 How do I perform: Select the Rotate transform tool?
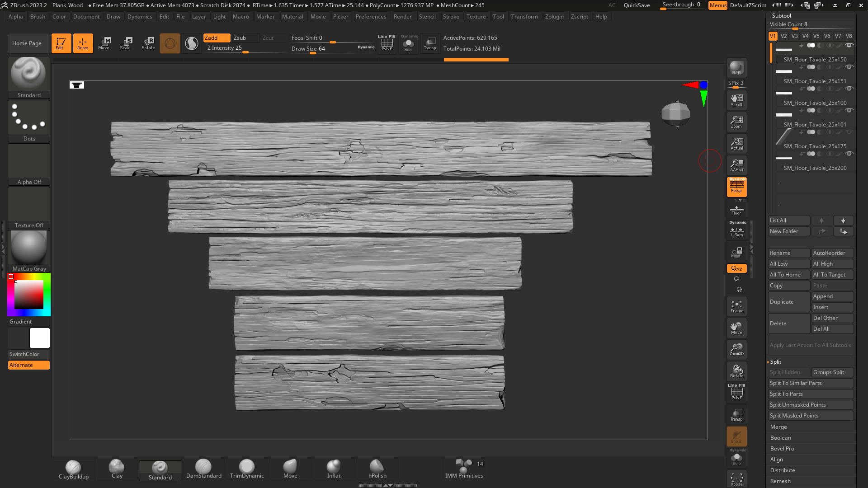click(x=148, y=43)
